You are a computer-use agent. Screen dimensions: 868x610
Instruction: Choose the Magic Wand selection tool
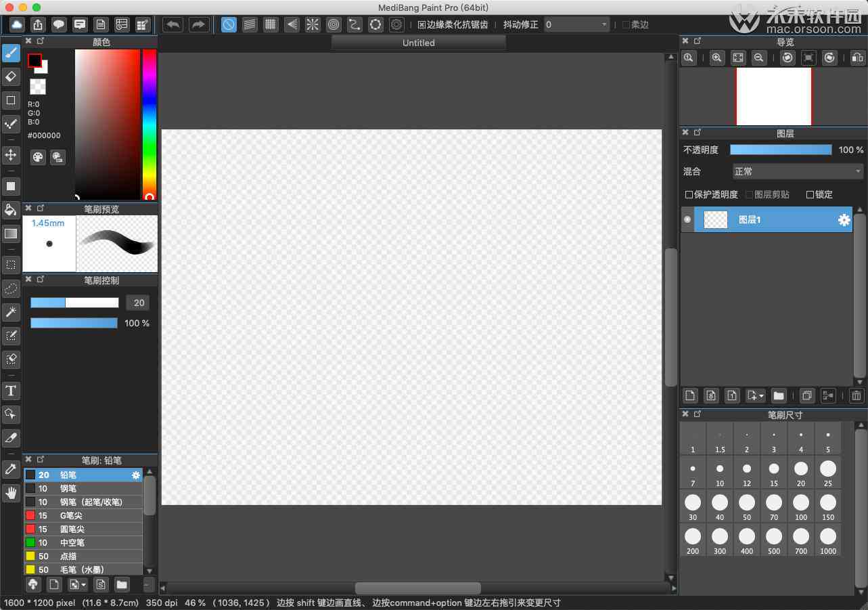click(x=11, y=312)
